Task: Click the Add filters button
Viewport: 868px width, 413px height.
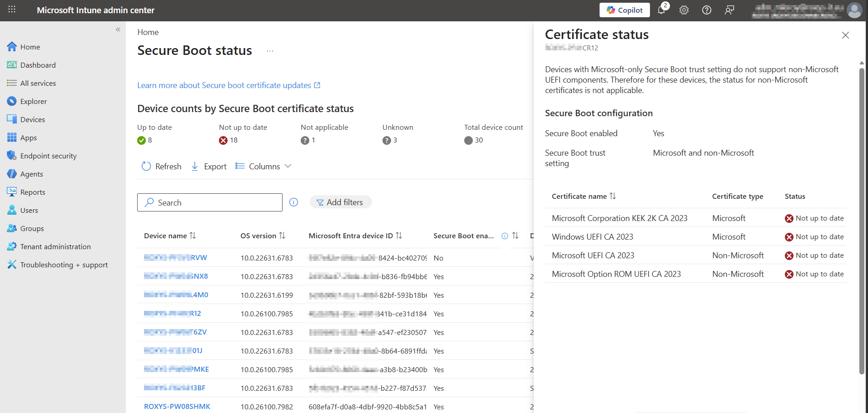Action: (340, 202)
